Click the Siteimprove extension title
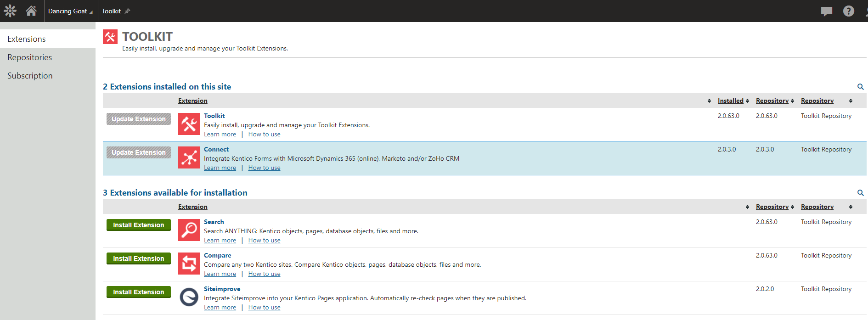This screenshot has width=868, height=320. pyautogui.click(x=222, y=289)
